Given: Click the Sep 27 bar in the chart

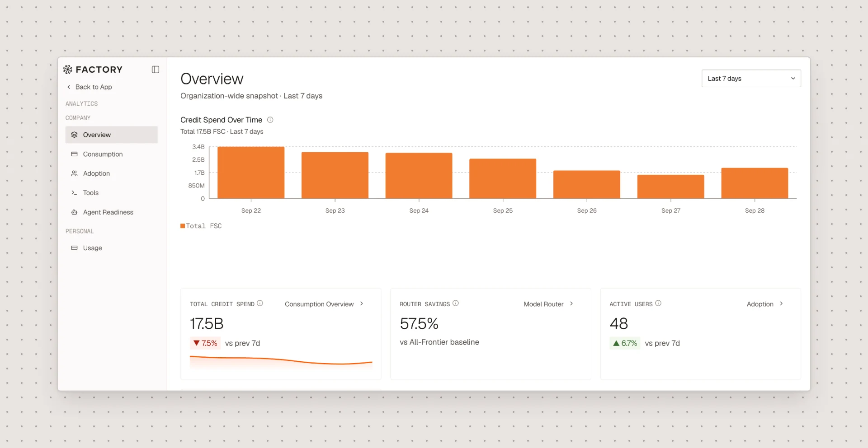Looking at the screenshot, I should [x=671, y=187].
